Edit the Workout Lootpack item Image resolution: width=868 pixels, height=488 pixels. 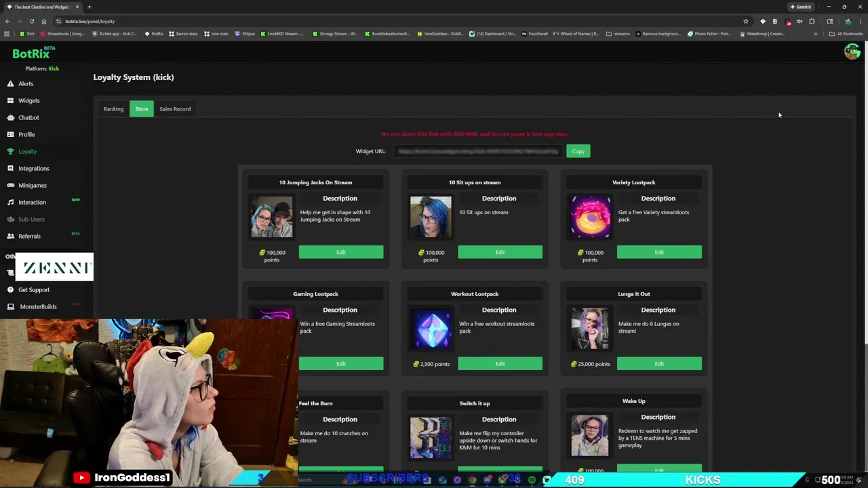(500, 364)
